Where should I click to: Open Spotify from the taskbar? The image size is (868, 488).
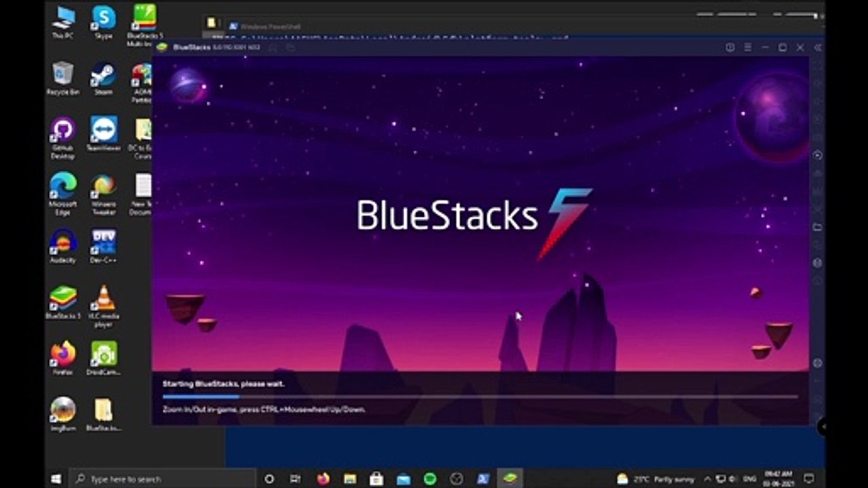point(430,479)
